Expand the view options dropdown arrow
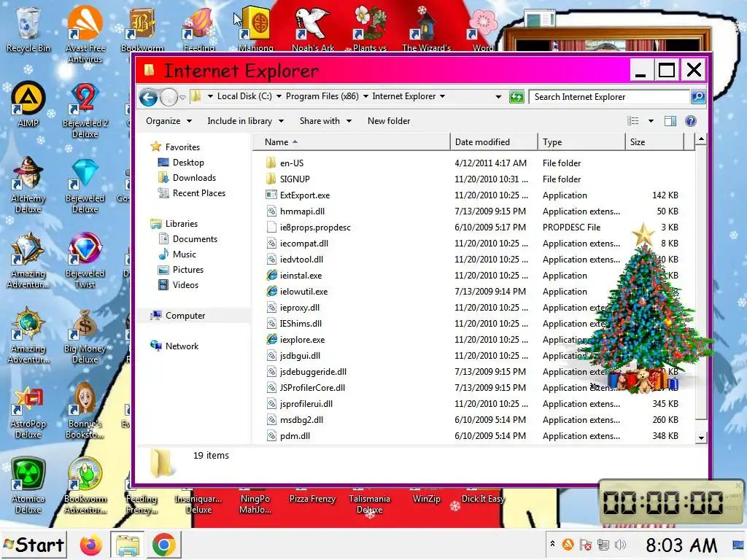The height and width of the screenshot is (560, 747). 651,121
